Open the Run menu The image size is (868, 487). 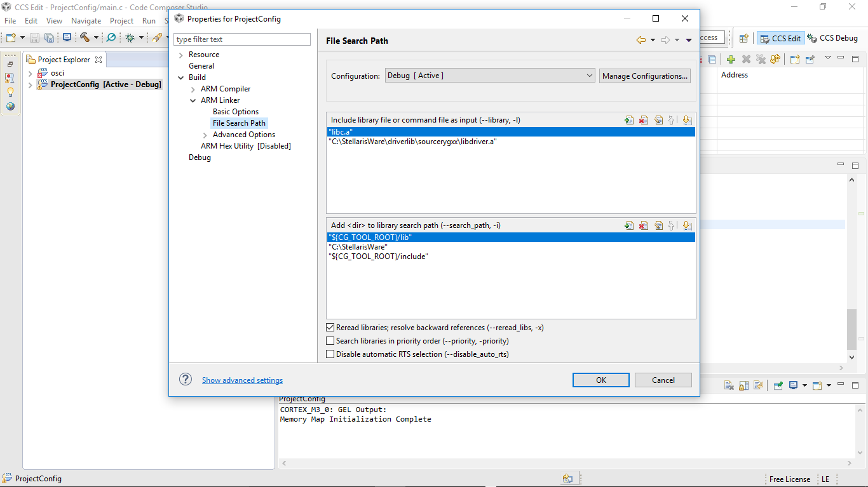[x=149, y=21]
